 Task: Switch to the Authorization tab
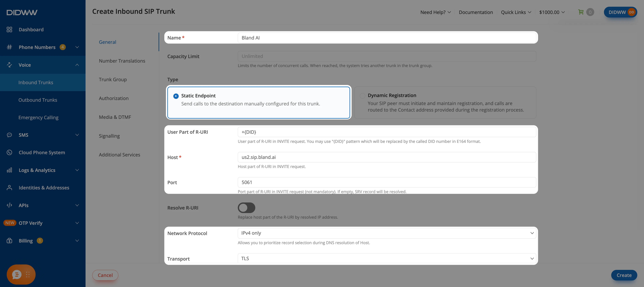[114, 98]
